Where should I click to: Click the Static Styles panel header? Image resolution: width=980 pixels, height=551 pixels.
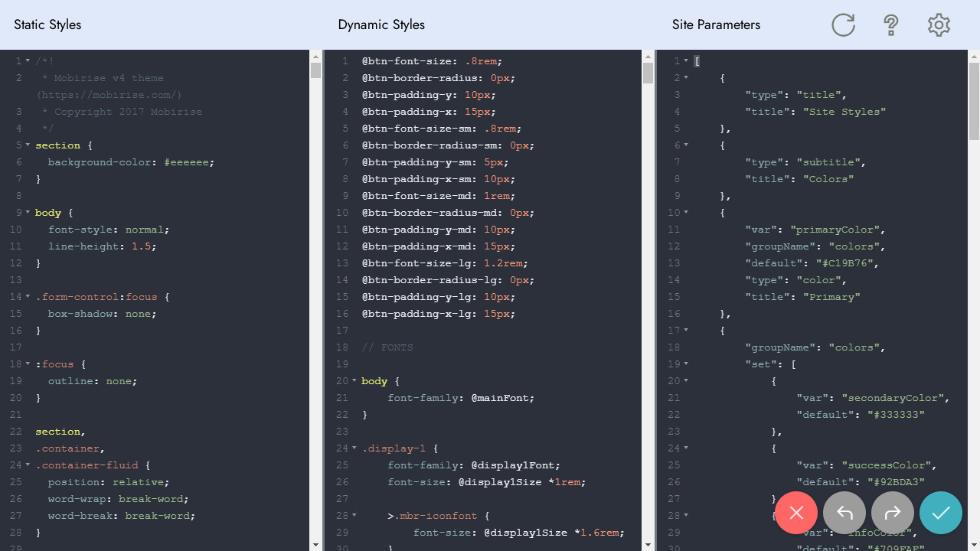tap(47, 24)
